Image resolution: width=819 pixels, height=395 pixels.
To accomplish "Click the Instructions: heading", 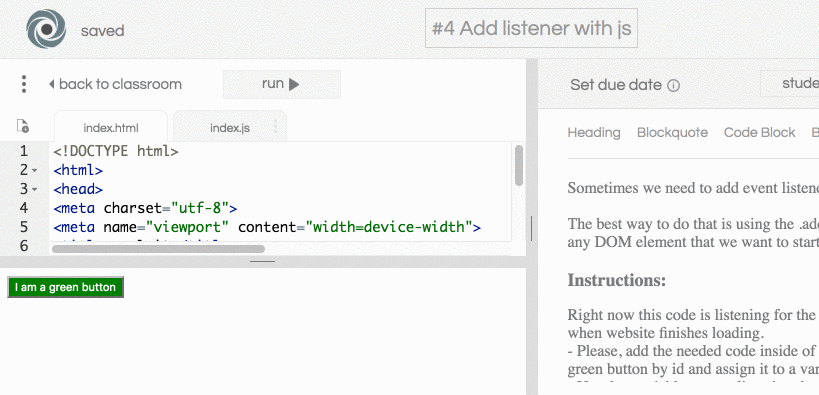I will (x=617, y=281).
